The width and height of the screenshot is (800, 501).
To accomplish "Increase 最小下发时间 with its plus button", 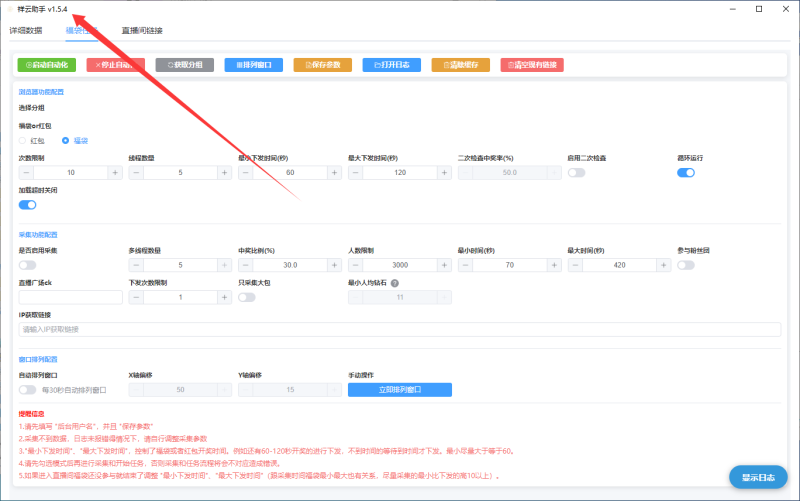I will click(334, 173).
